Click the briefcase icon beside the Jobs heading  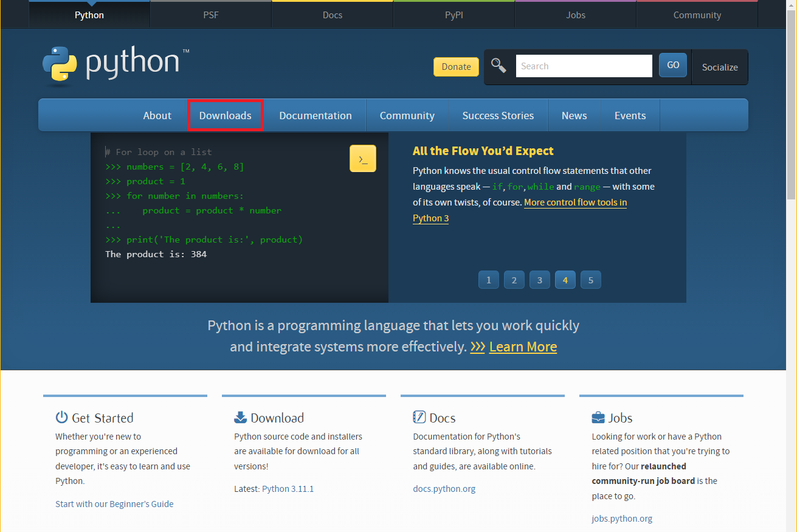[598, 418]
